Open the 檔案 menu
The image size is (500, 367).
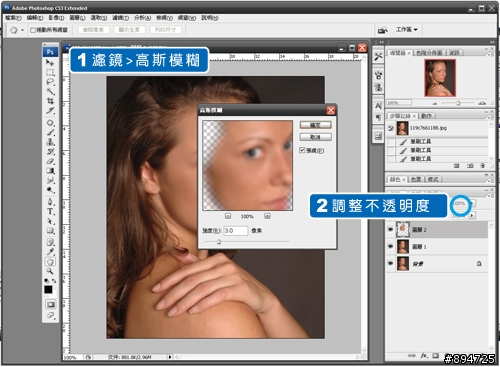[13, 18]
